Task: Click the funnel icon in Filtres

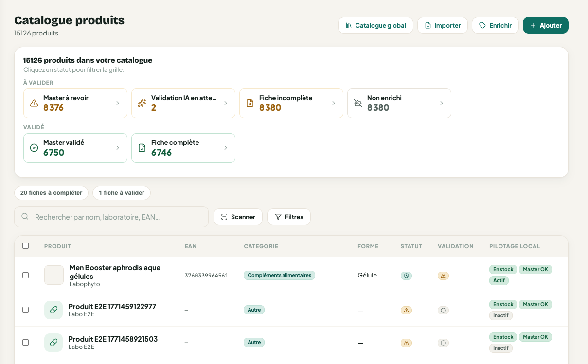Action: (x=278, y=217)
